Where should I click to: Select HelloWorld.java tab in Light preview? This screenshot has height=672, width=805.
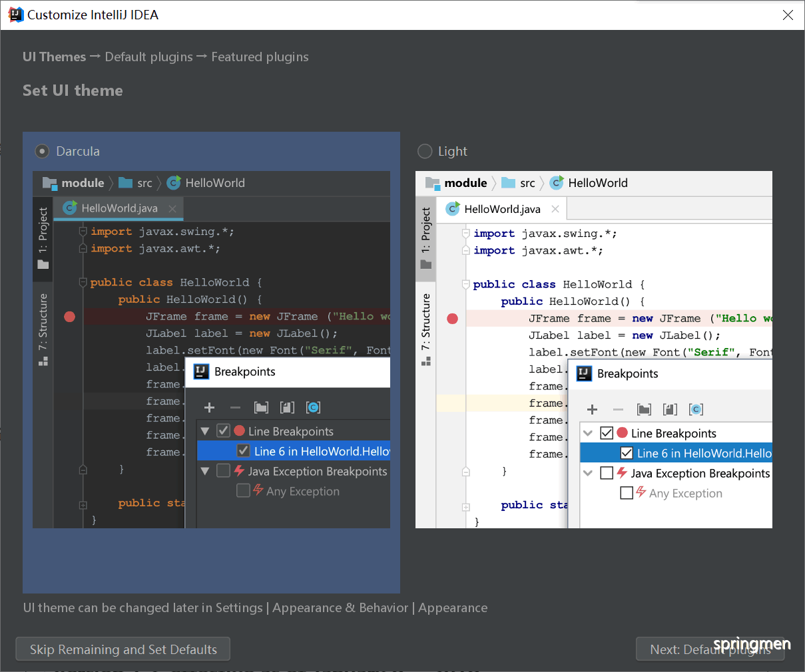pos(503,209)
